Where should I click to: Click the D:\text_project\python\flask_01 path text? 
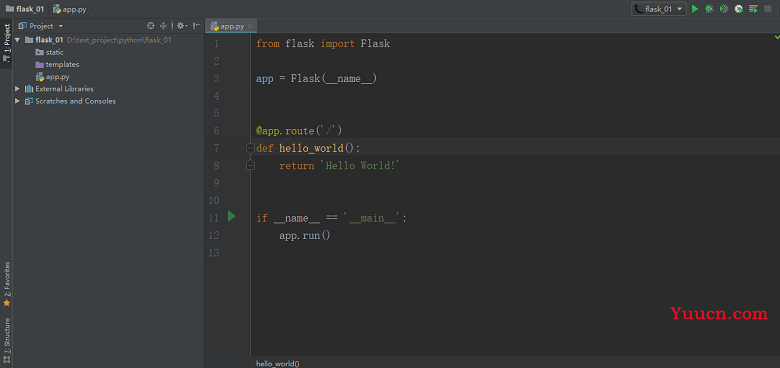click(x=119, y=40)
